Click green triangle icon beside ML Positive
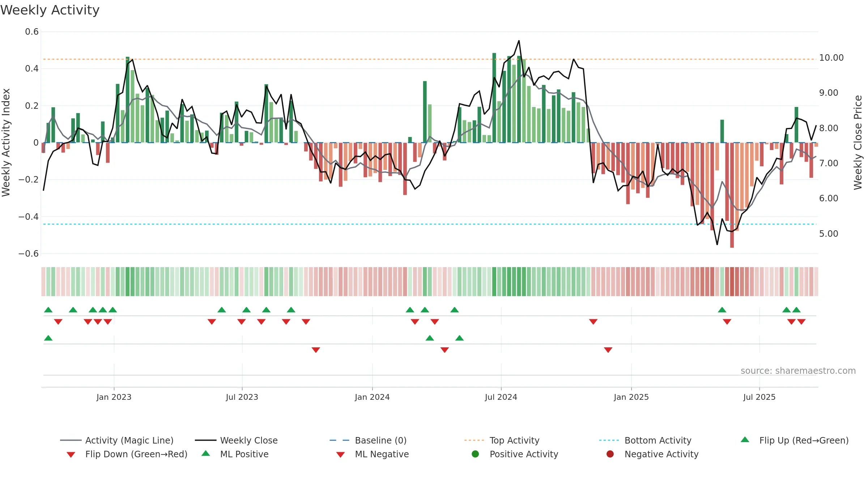Viewport: 868px width, 488px height. pyautogui.click(x=205, y=453)
